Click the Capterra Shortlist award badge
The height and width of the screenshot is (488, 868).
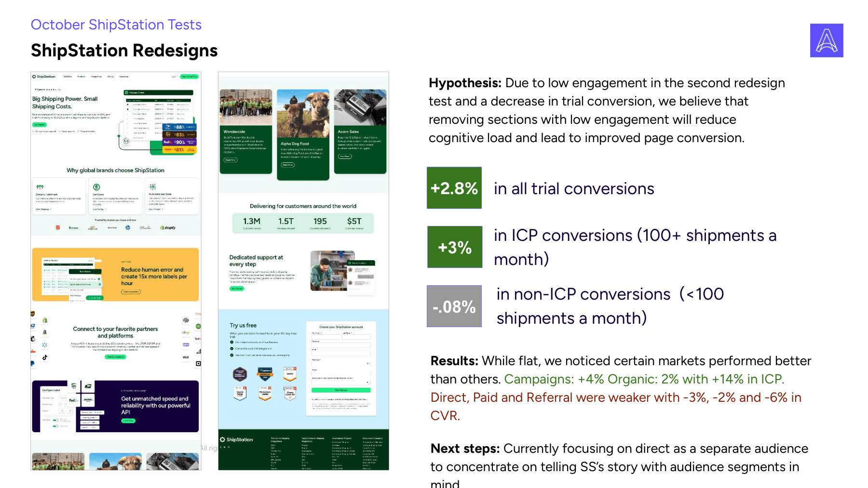click(x=265, y=374)
